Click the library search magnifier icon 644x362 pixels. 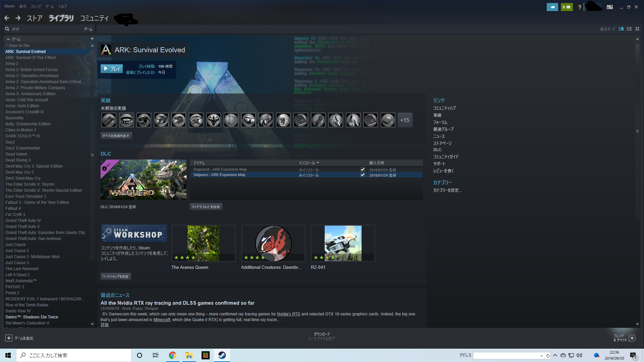coord(7,29)
